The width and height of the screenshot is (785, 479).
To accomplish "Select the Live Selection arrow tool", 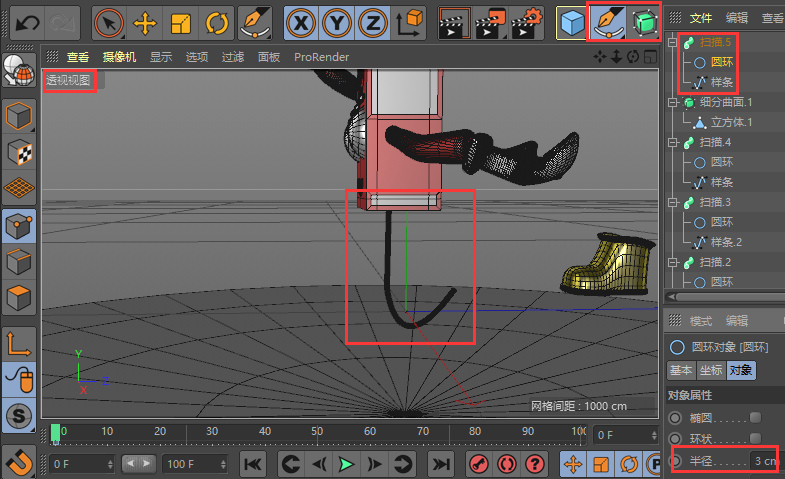I will pos(109,23).
